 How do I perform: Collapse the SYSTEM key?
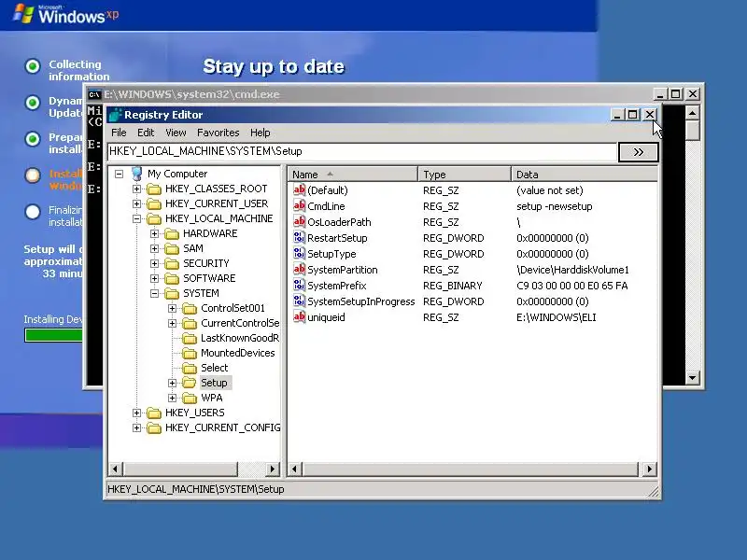click(x=154, y=294)
